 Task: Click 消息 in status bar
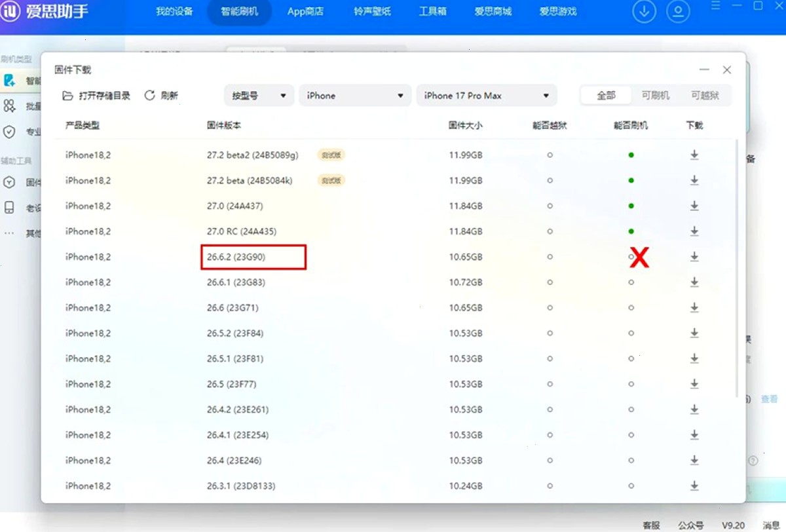pyautogui.click(x=771, y=525)
